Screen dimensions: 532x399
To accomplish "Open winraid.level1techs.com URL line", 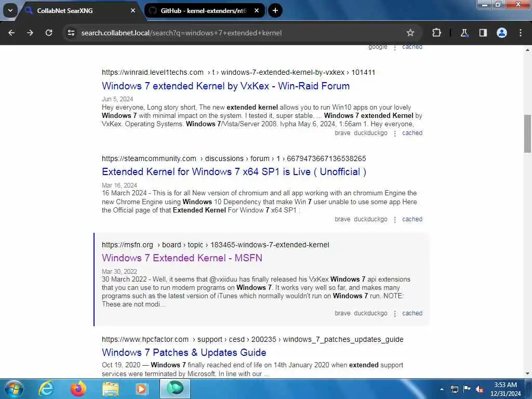I will [238, 72].
